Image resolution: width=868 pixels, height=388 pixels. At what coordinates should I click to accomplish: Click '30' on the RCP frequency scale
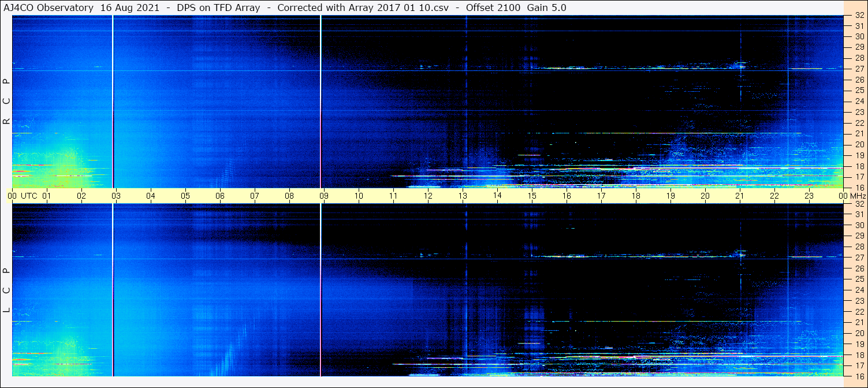click(859, 36)
